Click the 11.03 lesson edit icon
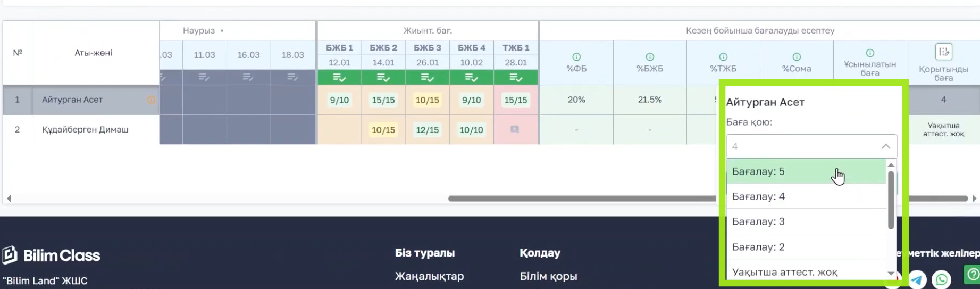Viewport: 980px width, 289px height. point(204,78)
